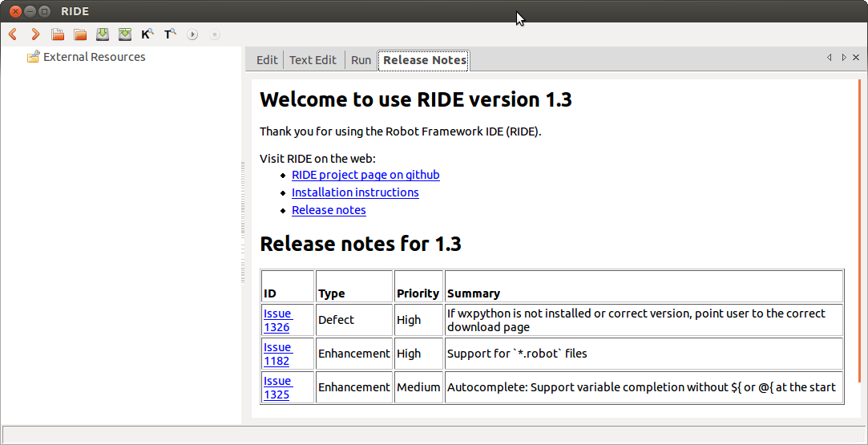The height and width of the screenshot is (445, 868).
Task: Click the orange vertical scrollbar of release notes
Action: 859,230
